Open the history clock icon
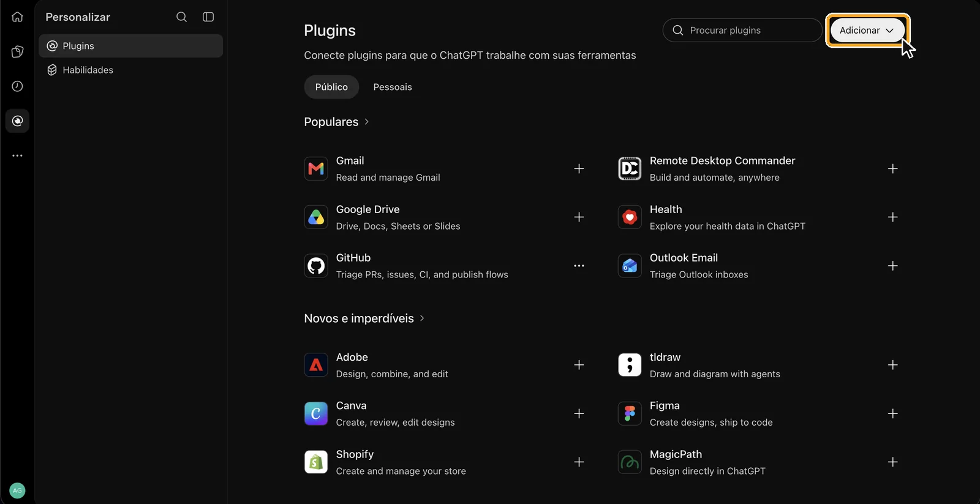 point(17,86)
